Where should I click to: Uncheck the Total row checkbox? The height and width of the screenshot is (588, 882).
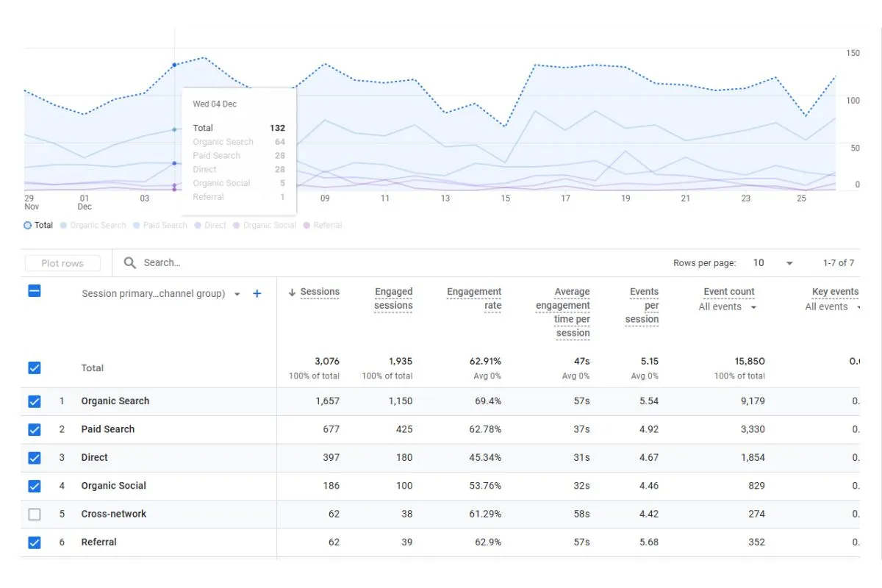tap(35, 367)
